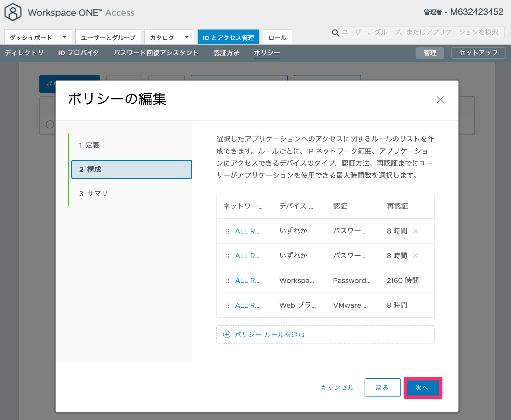511x420 pixels.
Task: Open the ロール tab
Action: [x=277, y=37]
